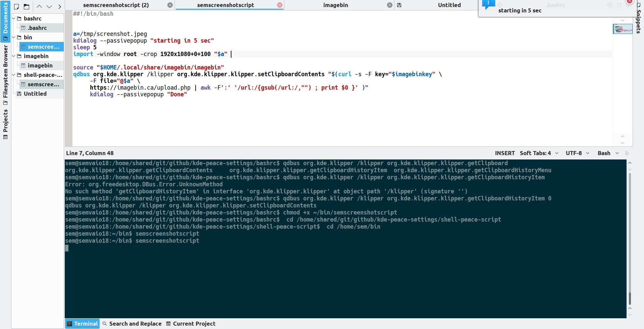Click the terminal input cursor line
644x329 pixels.
click(x=67, y=248)
